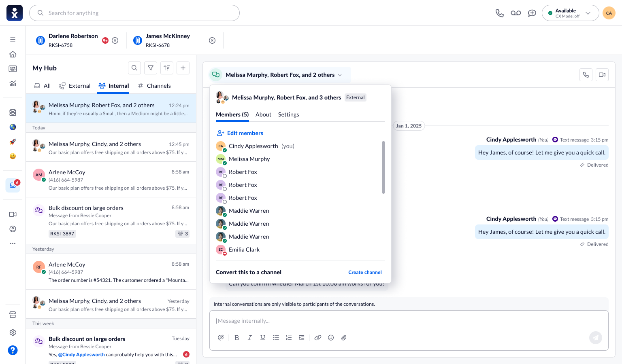
Task: Apply underline formatting in message composer
Action: tap(263, 338)
